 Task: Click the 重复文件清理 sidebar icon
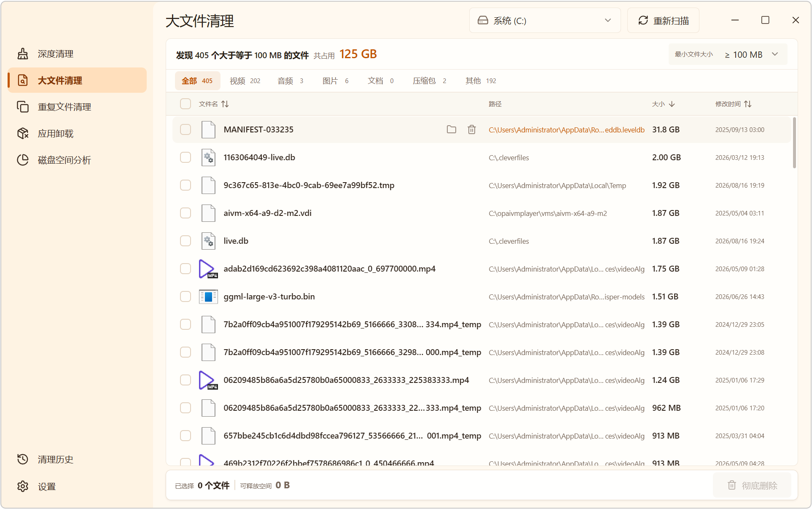click(x=23, y=107)
